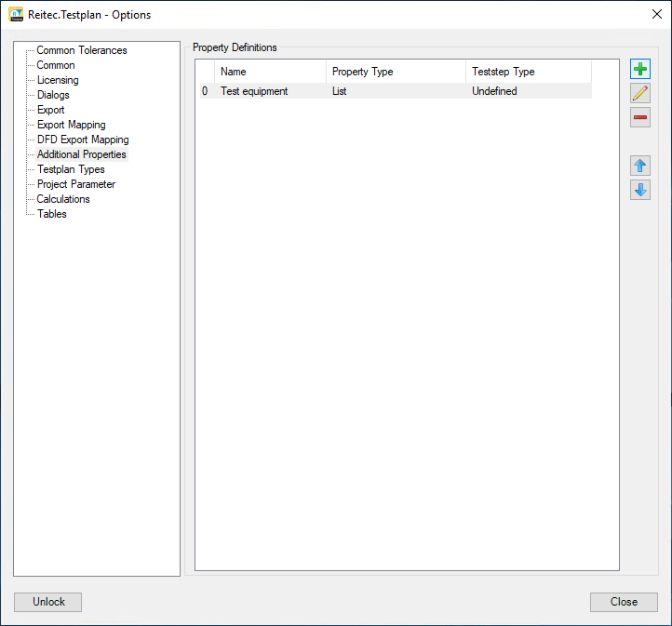
Task: Add a new property definition with plus icon
Action: (640, 70)
